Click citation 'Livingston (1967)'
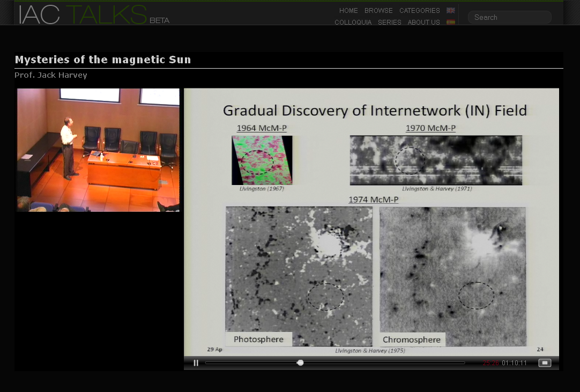 pyautogui.click(x=262, y=189)
